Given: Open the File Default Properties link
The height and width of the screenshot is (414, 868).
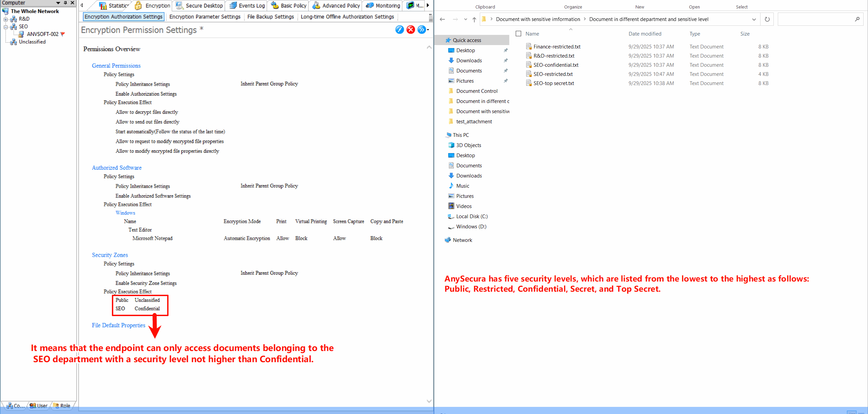Looking at the screenshot, I should [118, 325].
